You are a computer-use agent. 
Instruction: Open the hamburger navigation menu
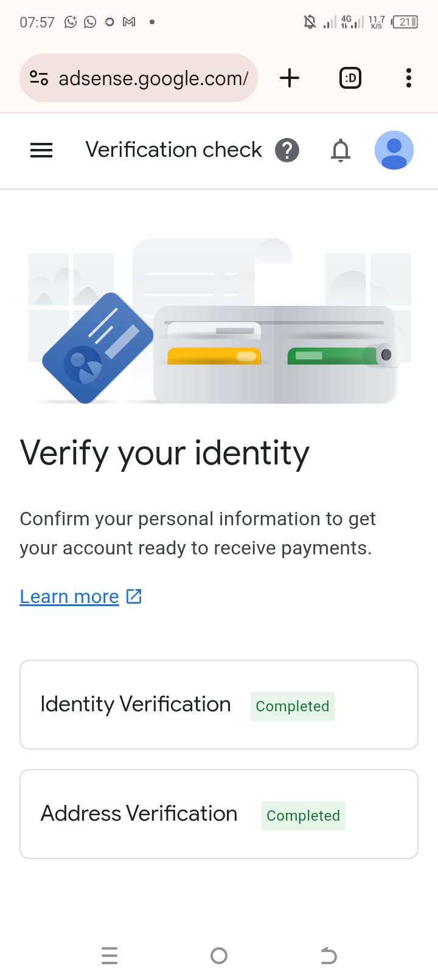click(x=41, y=150)
